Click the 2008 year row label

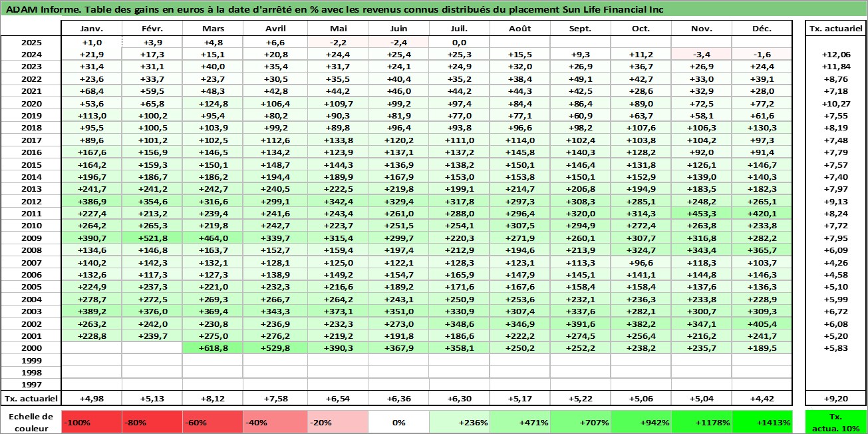tap(31, 250)
